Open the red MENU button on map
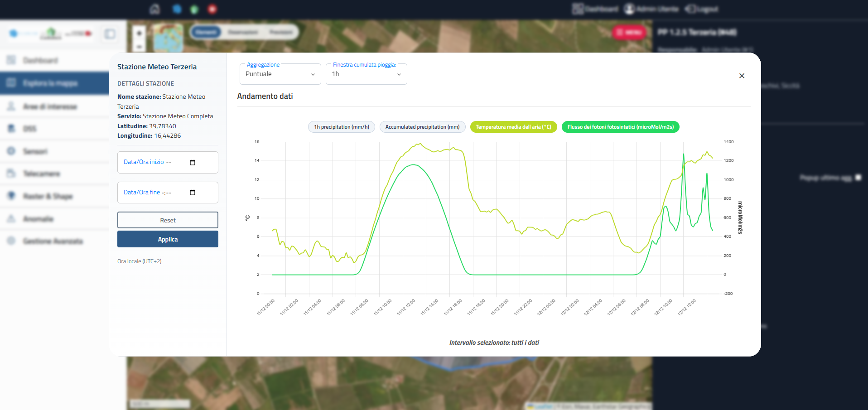 (x=629, y=32)
